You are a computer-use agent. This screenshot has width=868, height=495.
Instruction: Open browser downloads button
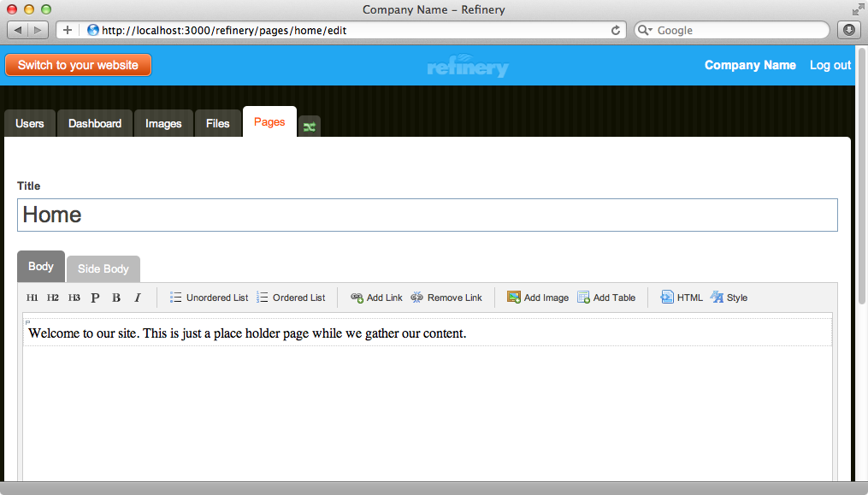point(848,30)
